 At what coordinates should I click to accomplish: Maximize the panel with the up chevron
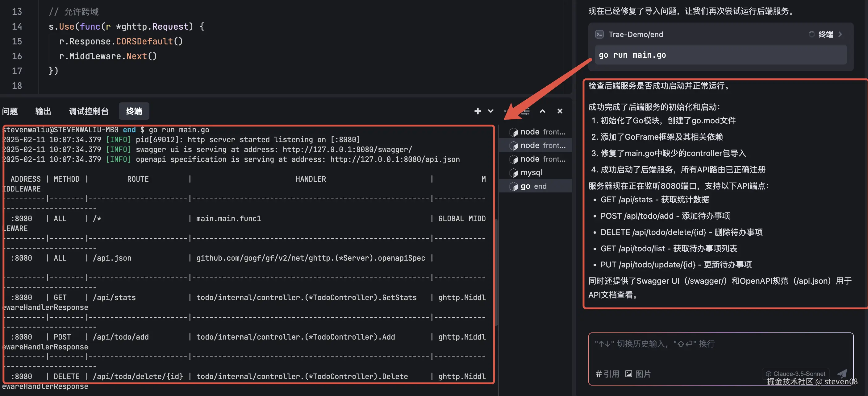click(x=543, y=111)
